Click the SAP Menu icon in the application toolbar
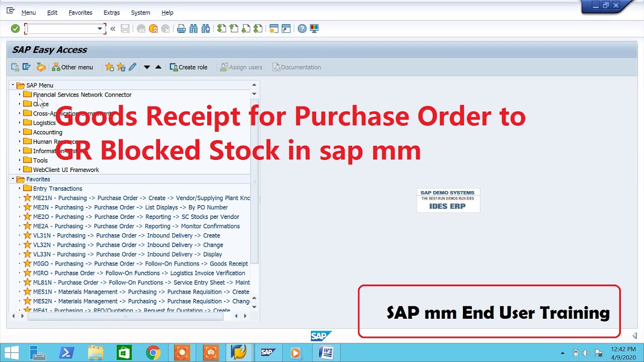This screenshot has height=362, width=644. coord(27,67)
